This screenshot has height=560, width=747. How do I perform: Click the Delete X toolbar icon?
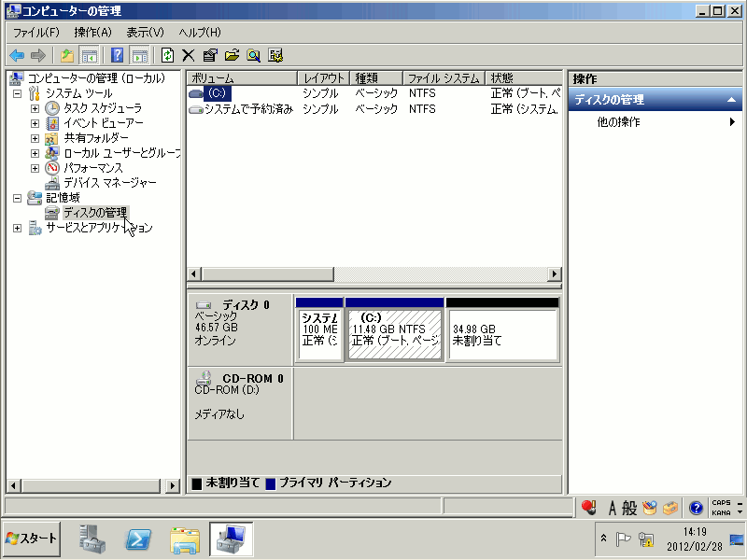189,56
